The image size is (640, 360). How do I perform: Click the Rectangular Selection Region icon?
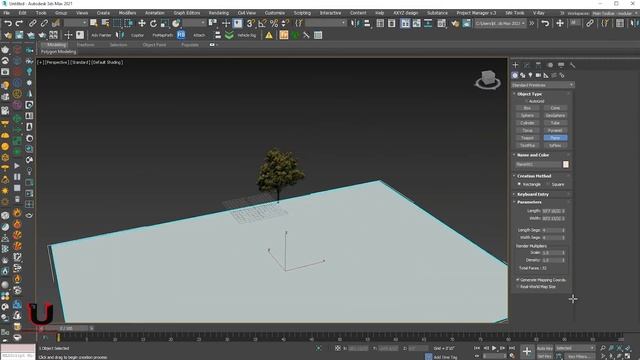pyautogui.click(x=117, y=23)
